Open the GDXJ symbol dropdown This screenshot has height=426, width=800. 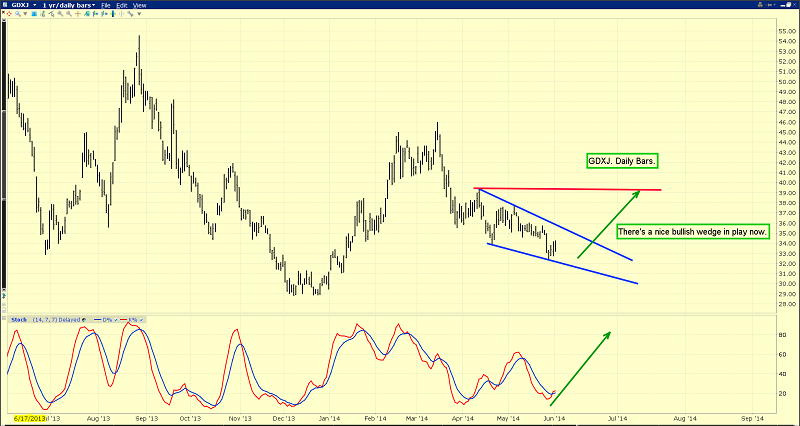coord(35,5)
